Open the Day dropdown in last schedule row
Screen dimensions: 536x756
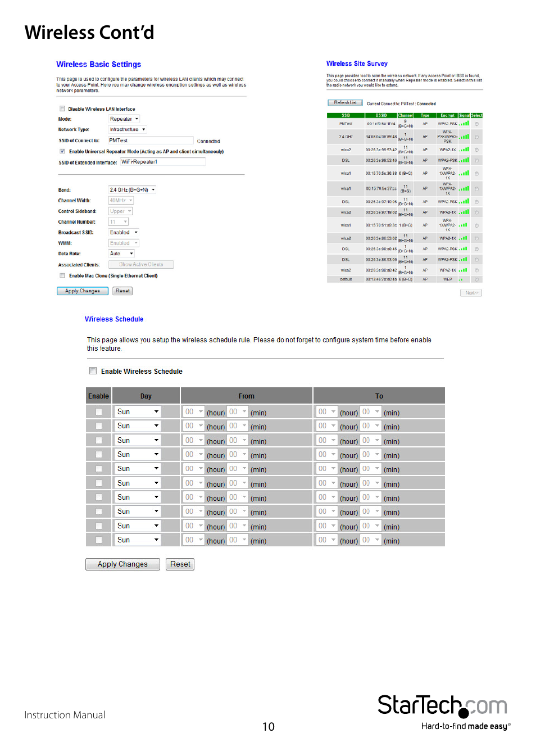coord(138,540)
